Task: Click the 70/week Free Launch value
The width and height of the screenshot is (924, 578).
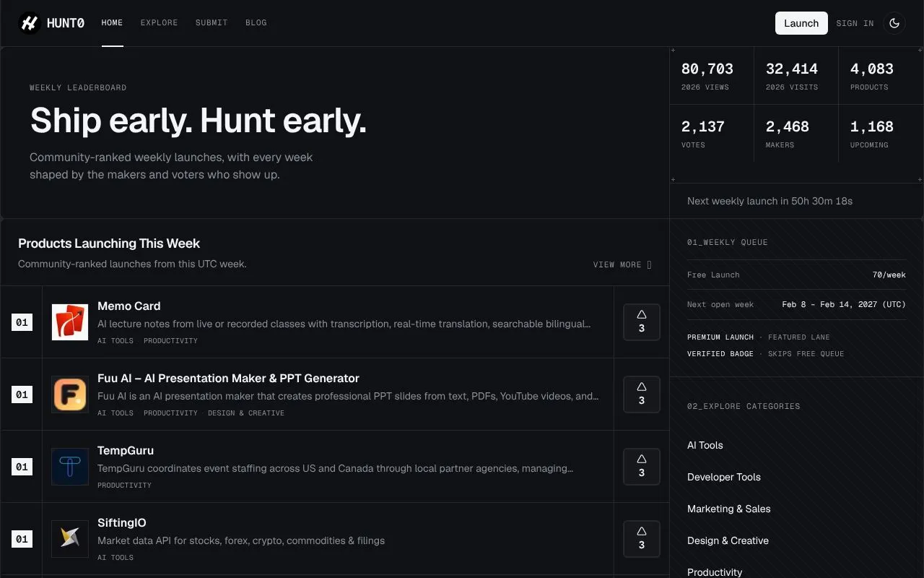Action: (x=889, y=275)
